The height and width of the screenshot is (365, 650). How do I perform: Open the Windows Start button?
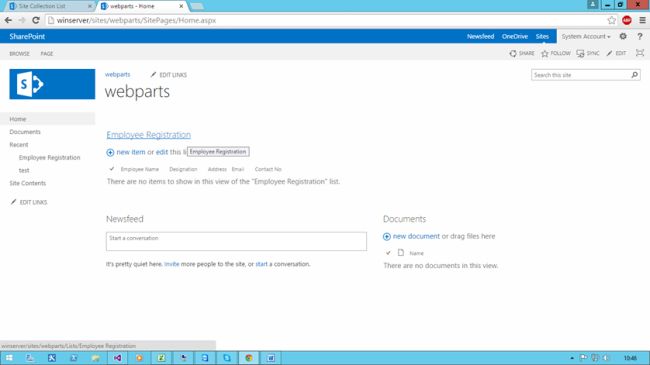pos(9,358)
